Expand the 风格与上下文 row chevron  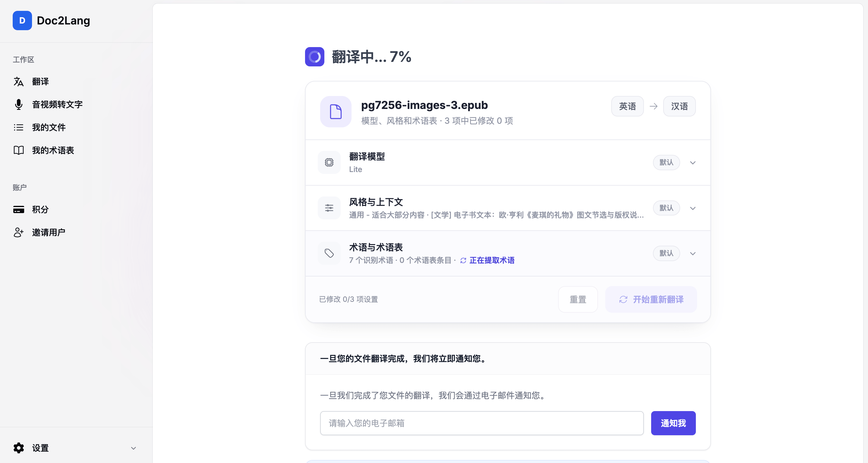click(693, 208)
